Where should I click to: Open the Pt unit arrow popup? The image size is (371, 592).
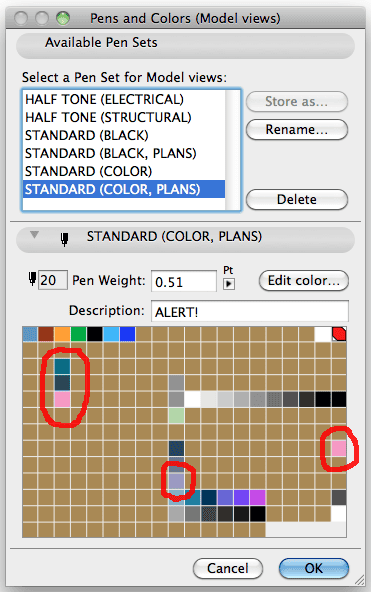coord(229,284)
